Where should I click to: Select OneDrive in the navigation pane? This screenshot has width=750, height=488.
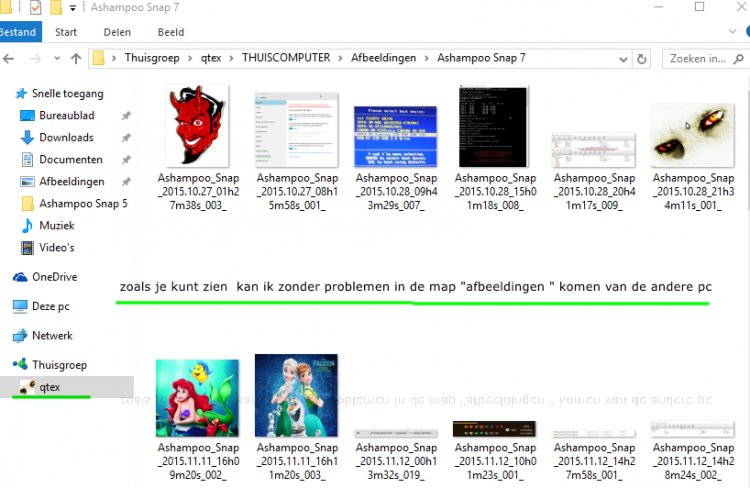[54, 277]
